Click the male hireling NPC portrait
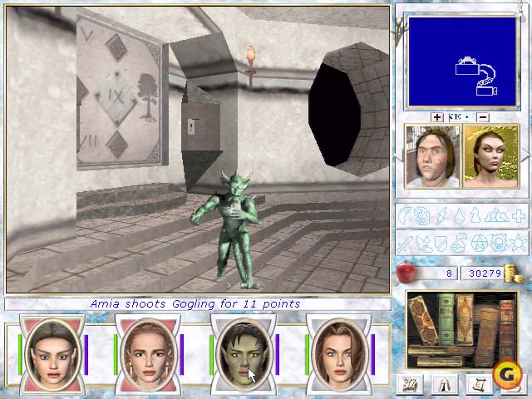 [431, 156]
